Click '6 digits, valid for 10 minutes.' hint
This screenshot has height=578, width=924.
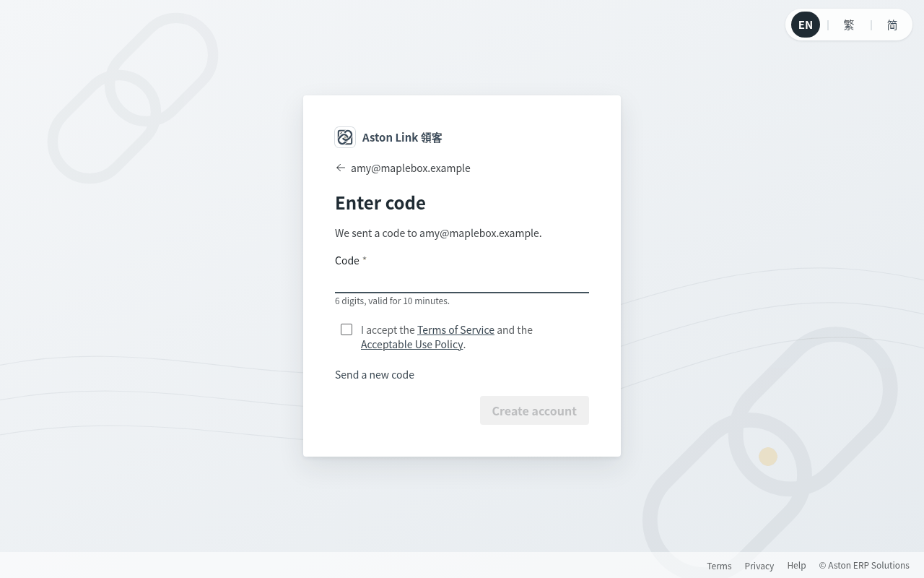pos(392,301)
